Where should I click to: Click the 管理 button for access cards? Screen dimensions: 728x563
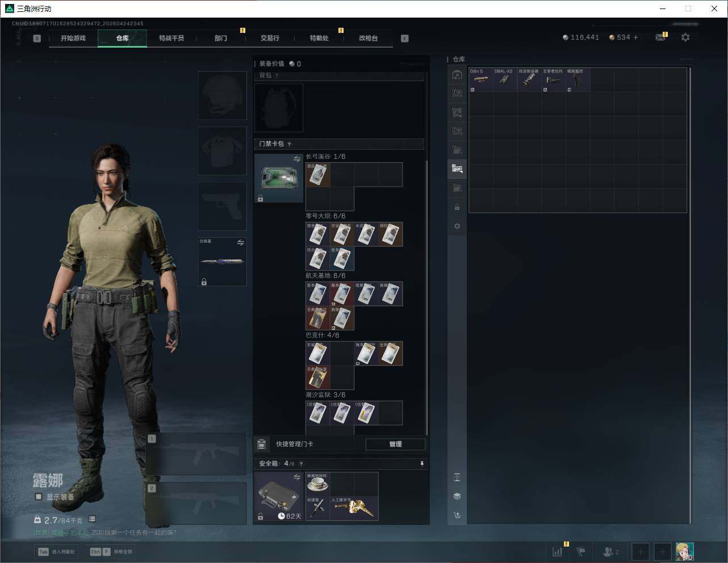click(395, 444)
